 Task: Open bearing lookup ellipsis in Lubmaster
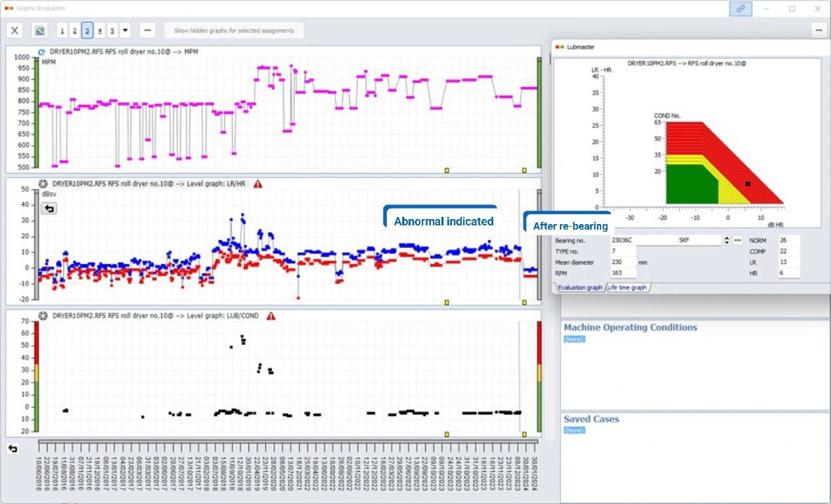tap(737, 240)
